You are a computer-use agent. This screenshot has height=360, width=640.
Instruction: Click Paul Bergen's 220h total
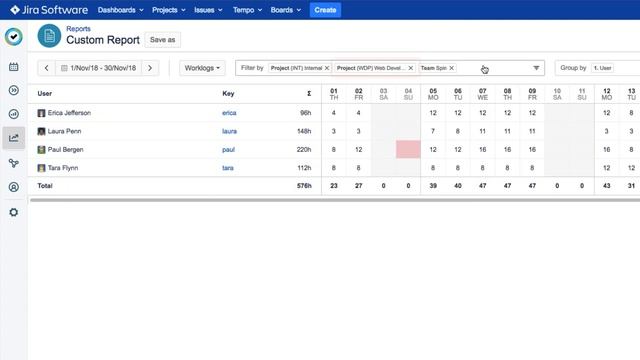(x=304, y=150)
